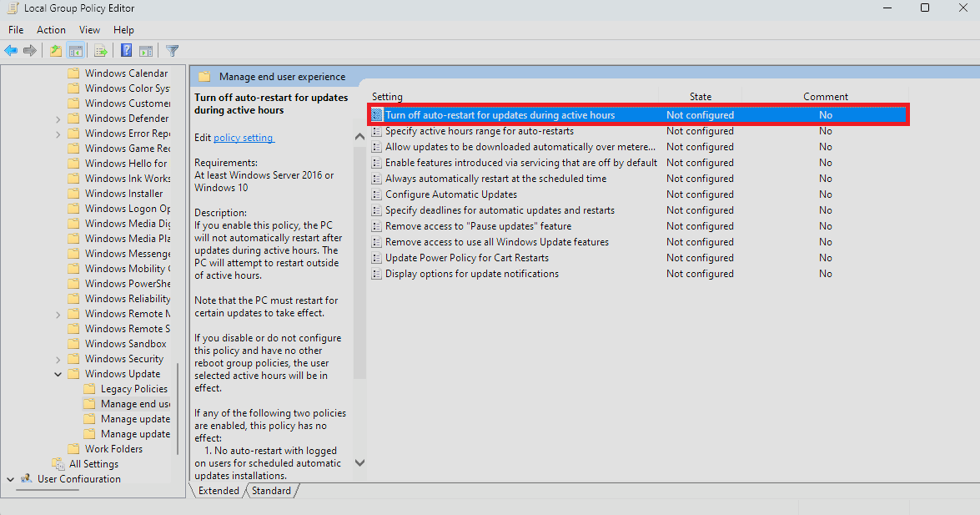Collapse the User Configuration node
The height and width of the screenshot is (515, 980).
10,479
